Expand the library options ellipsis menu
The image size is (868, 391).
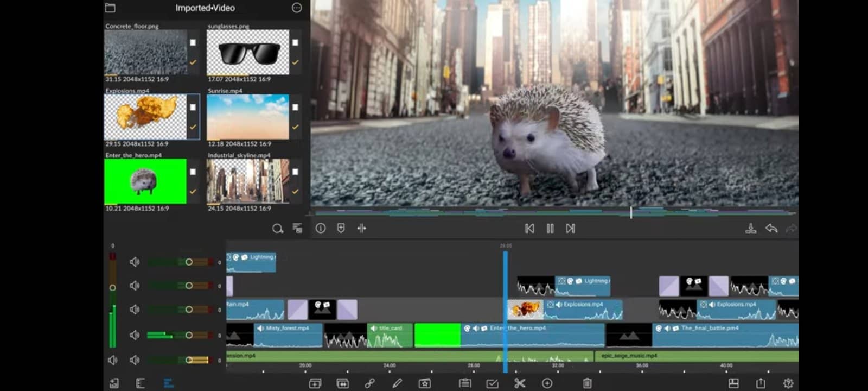pyautogui.click(x=297, y=8)
